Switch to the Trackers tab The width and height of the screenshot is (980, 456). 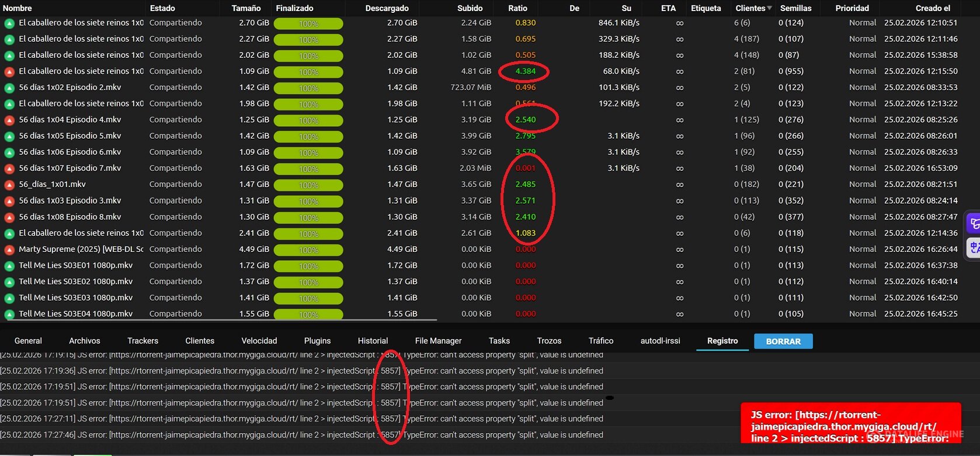tap(143, 341)
